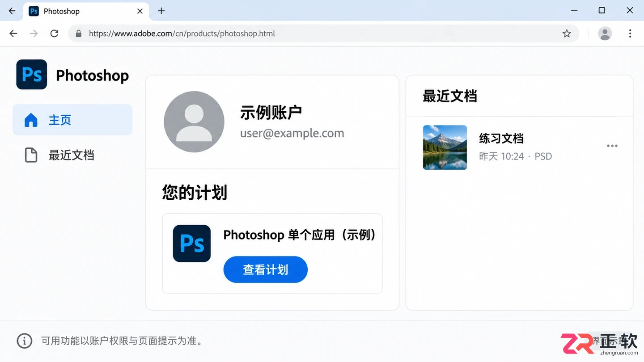Click the info icon in the footer
Viewport: 644px width, 362px height.
click(x=25, y=341)
